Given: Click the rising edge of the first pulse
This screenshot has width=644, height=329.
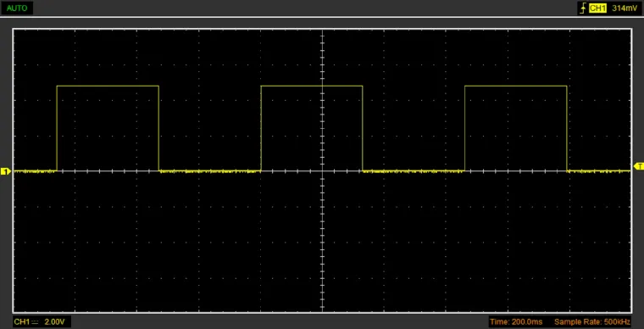Looking at the screenshot, I should pyautogui.click(x=57, y=128).
